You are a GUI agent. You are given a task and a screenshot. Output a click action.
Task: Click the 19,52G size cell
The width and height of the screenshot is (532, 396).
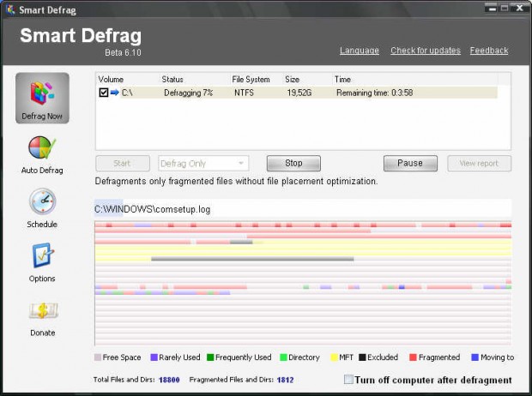(299, 93)
